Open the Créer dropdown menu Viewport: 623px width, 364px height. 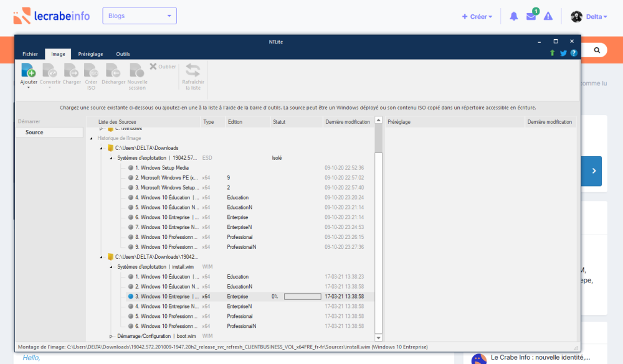pos(477,16)
